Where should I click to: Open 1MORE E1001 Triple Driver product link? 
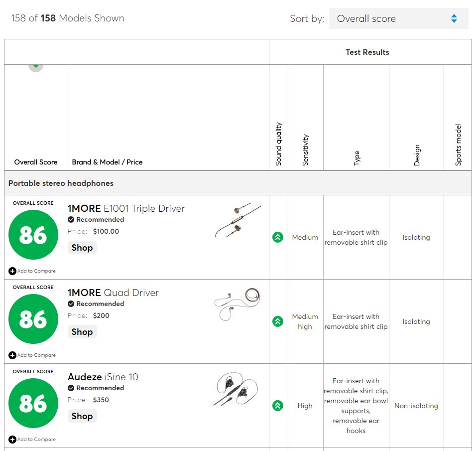tap(126, 208)
